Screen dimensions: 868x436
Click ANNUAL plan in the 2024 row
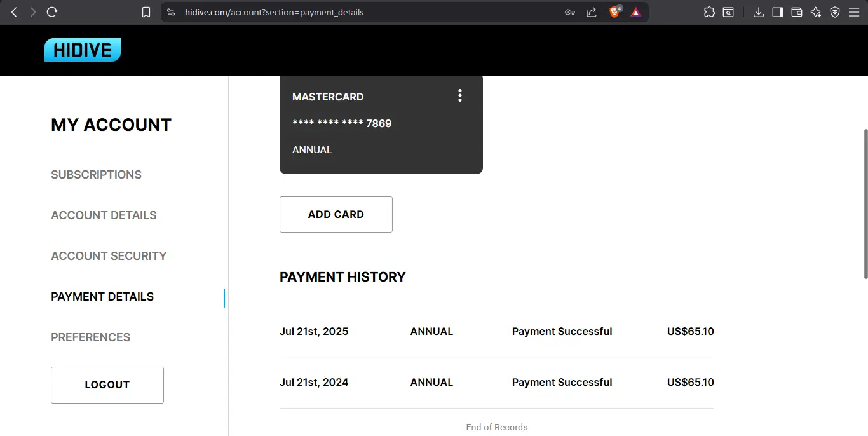click(x=432, y=383)
